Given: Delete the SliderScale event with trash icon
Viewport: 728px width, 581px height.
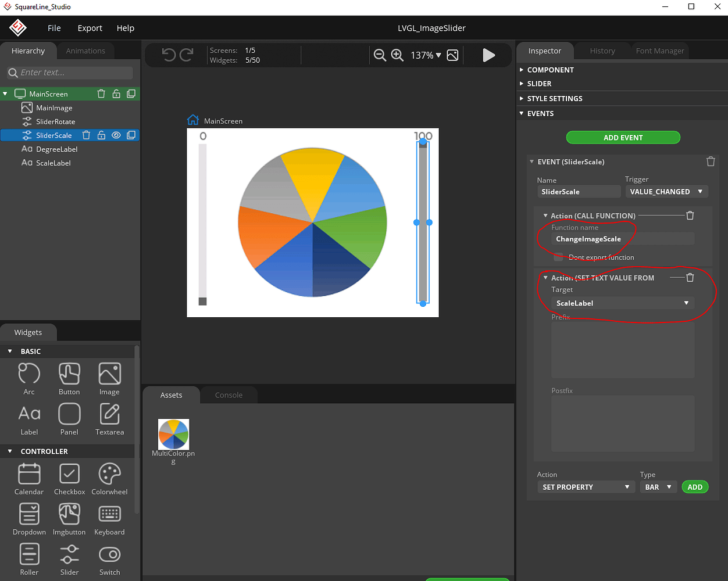Looking at the screenshot, I should [711, 162].
